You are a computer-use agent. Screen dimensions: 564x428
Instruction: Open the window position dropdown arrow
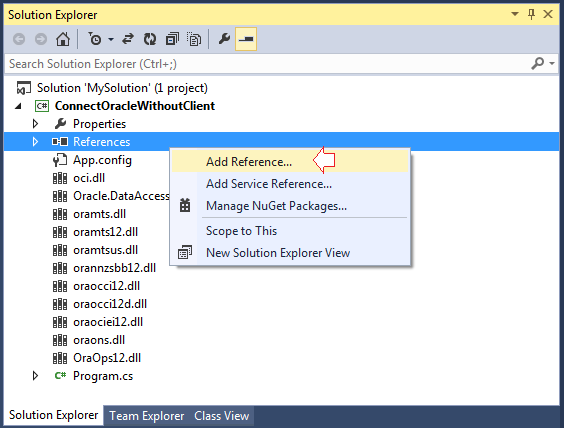point(515,14)
